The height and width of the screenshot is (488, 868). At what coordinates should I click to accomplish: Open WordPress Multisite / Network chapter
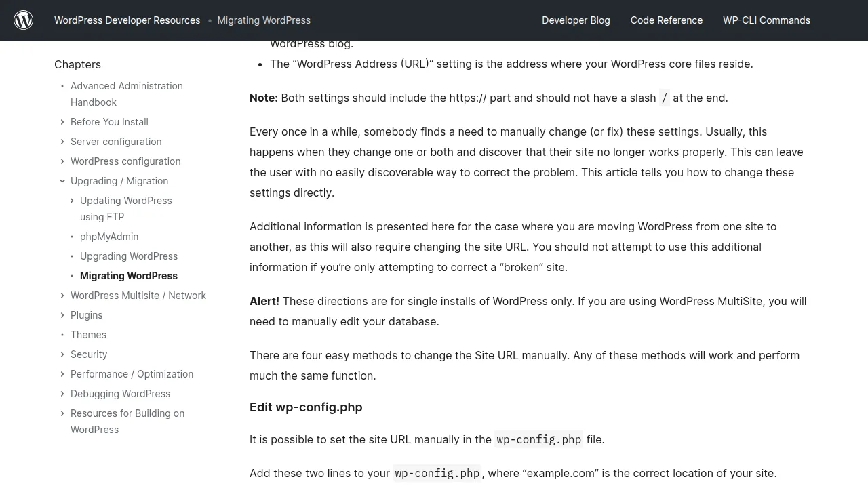pos(138,296)
